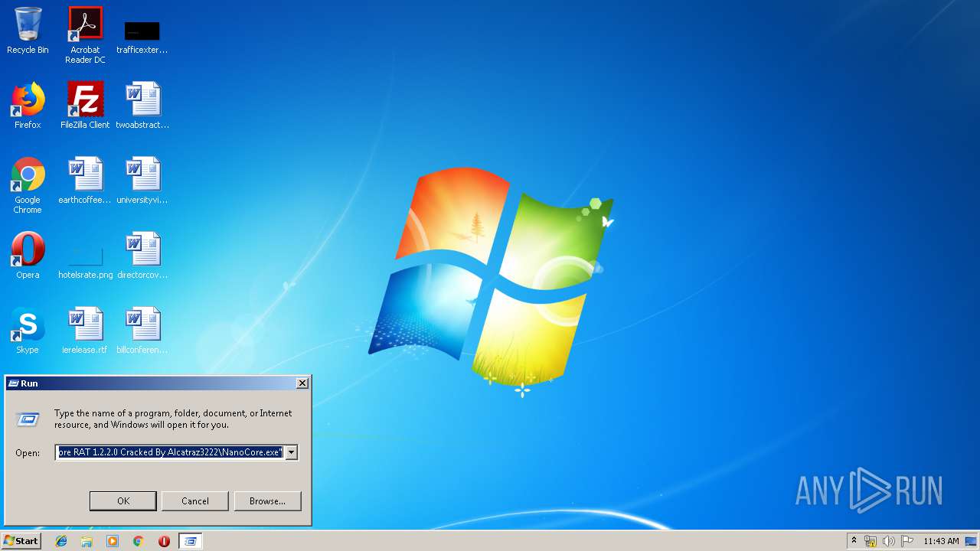Select the Skype desktop shortcut
980x551 pixels.
coord(28,331)
